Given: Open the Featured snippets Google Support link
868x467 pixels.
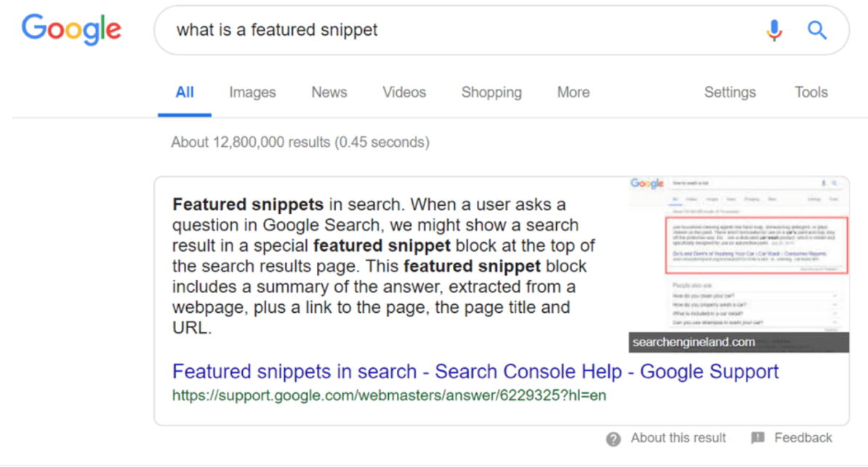Looking at the screenshot, I should (474, 372).
